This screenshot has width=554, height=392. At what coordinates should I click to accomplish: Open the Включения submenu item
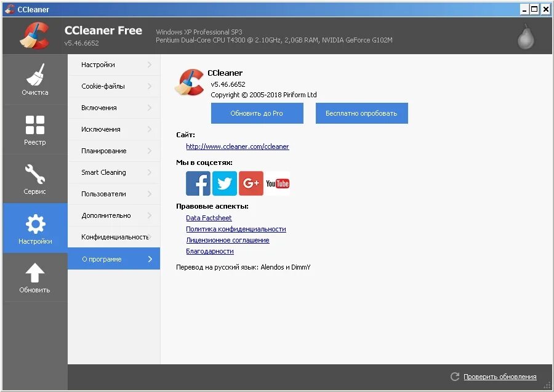click(x=114, y=108)
